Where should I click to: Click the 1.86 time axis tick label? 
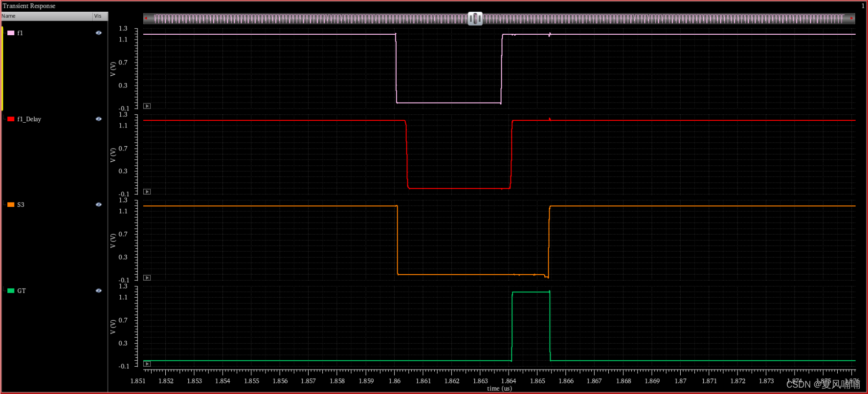(395, 381)
